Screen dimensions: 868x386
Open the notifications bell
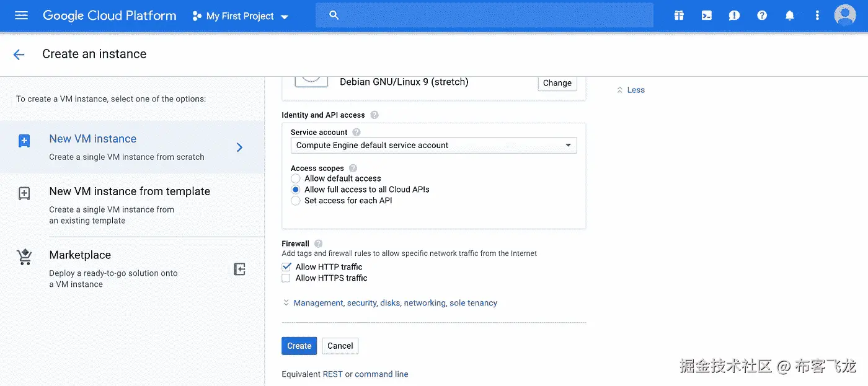click(x=789, y=15)
